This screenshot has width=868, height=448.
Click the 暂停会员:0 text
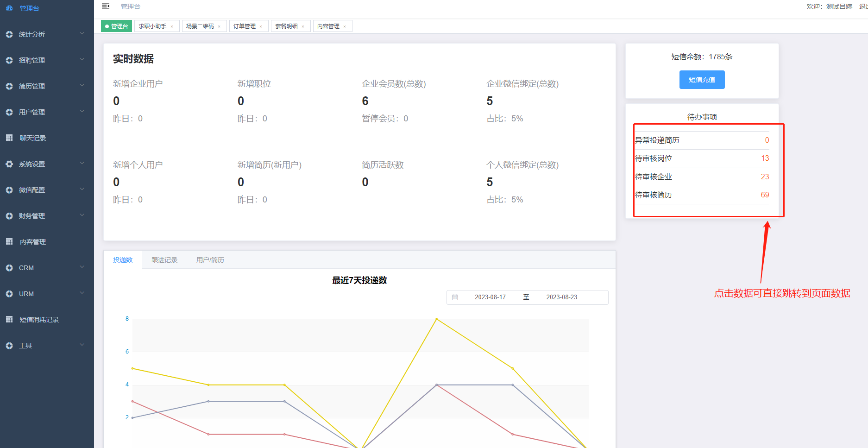tap(385, 119)
